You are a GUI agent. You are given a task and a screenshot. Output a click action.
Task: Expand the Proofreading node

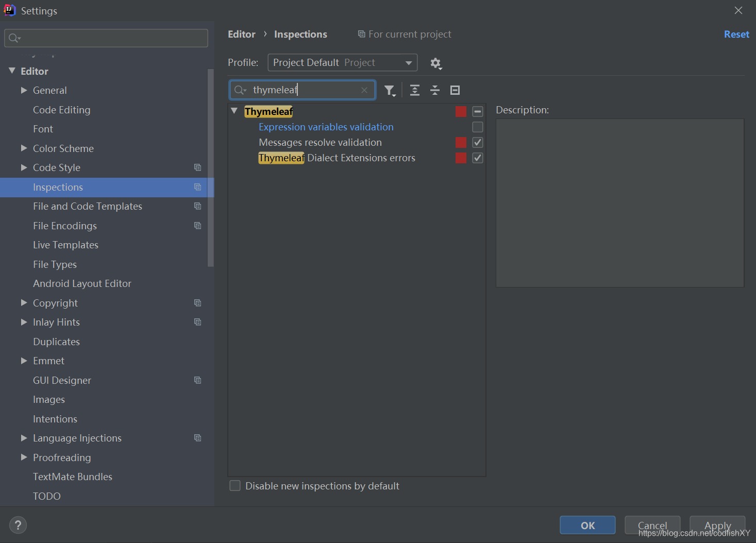coord(24,457)
